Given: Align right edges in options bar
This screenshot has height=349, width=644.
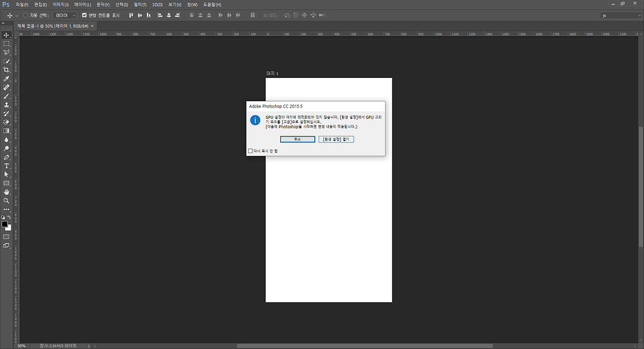Looking at the screenshot, I should click(177, 15).
